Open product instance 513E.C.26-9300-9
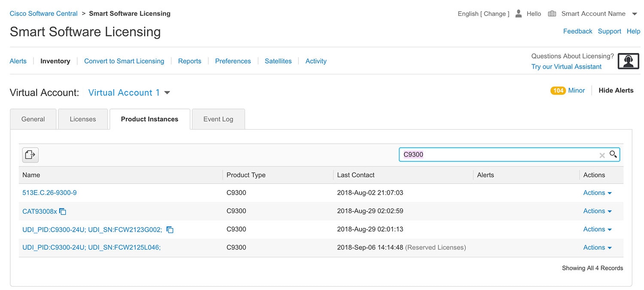Image resolution: width=644 pixels, height=290 pixels. (x=49, y=193)
